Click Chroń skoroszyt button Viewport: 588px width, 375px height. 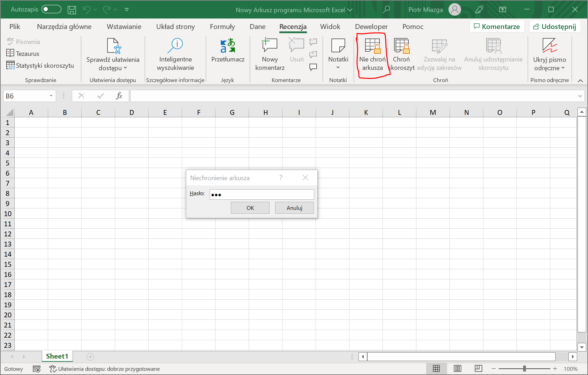tap(401, 54)
